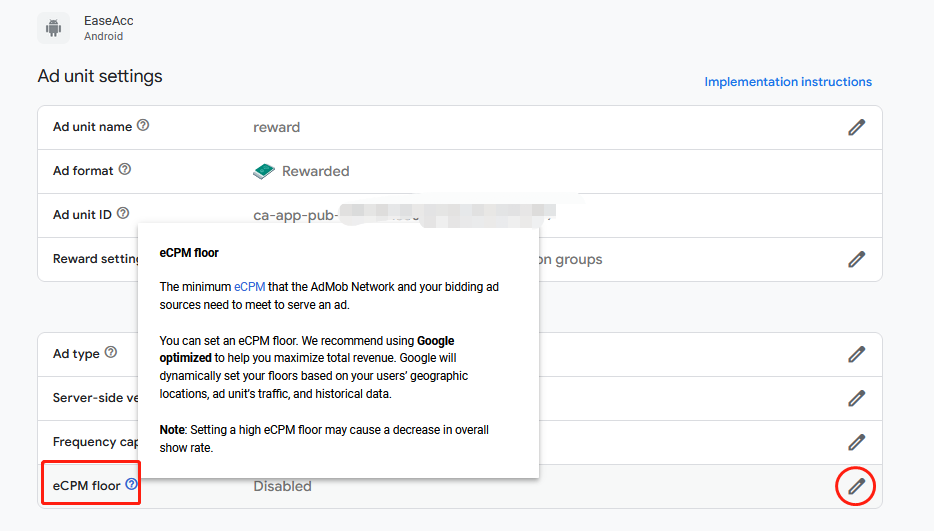The image size is (934, 531).
Task: Edit the Frequency capping pencil icon
Action: (857, 442)
